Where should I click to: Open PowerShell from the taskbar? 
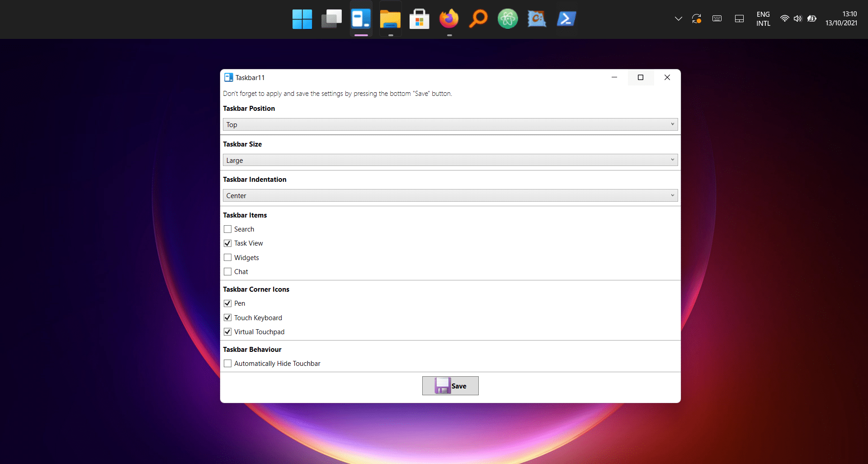(566, 19)
